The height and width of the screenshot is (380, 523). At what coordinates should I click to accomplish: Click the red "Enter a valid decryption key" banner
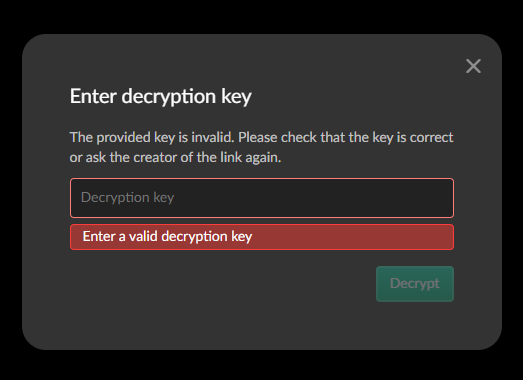tap(262, 237)
